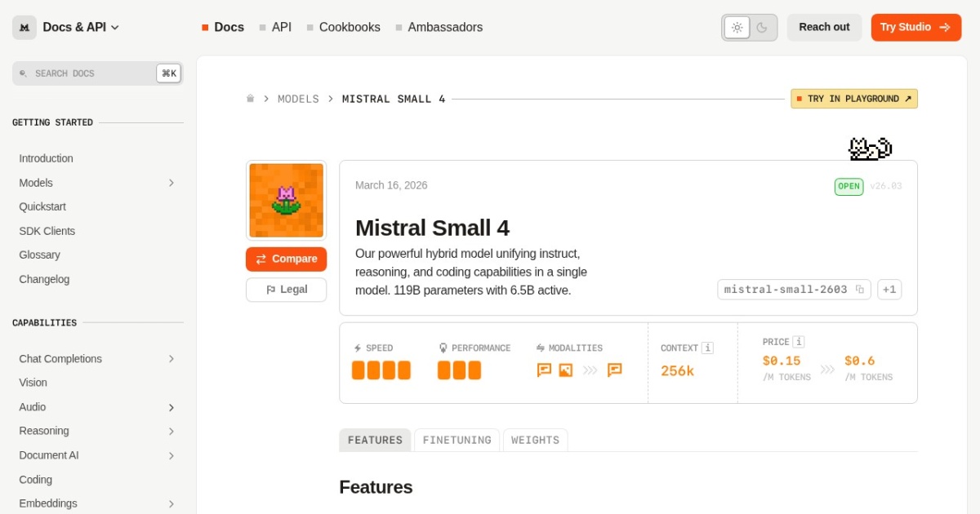Select the Finetuning tab
Screen dimensions: 980x514
coord(457,441)
